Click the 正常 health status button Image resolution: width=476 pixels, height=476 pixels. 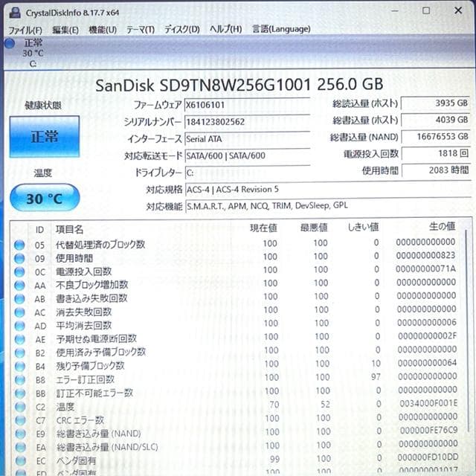pyautogui.click(x=44, y=138)
